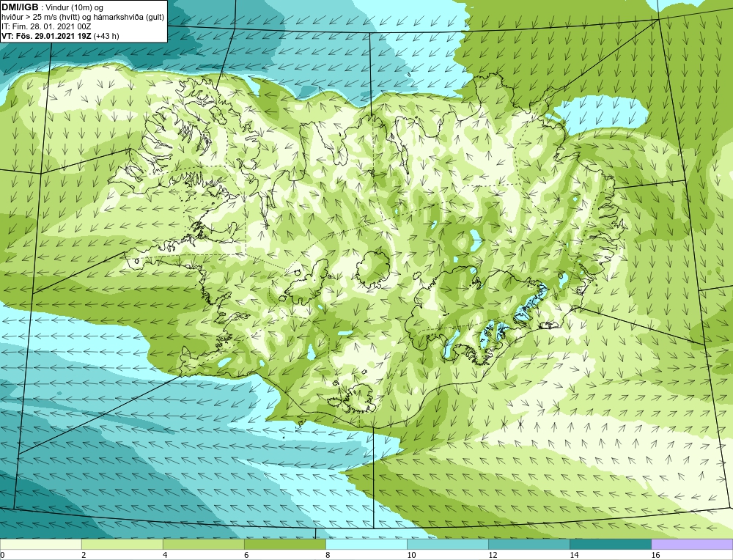Click the 'IT: Fim. 28. 01. 2021 00Z' line

pyautogui.click(x=45, y=26)
